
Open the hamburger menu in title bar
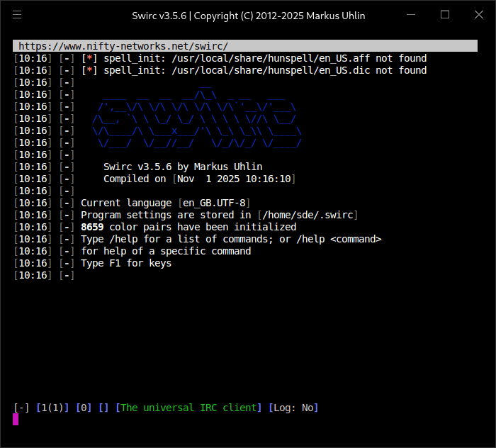(x=17, y=15)
